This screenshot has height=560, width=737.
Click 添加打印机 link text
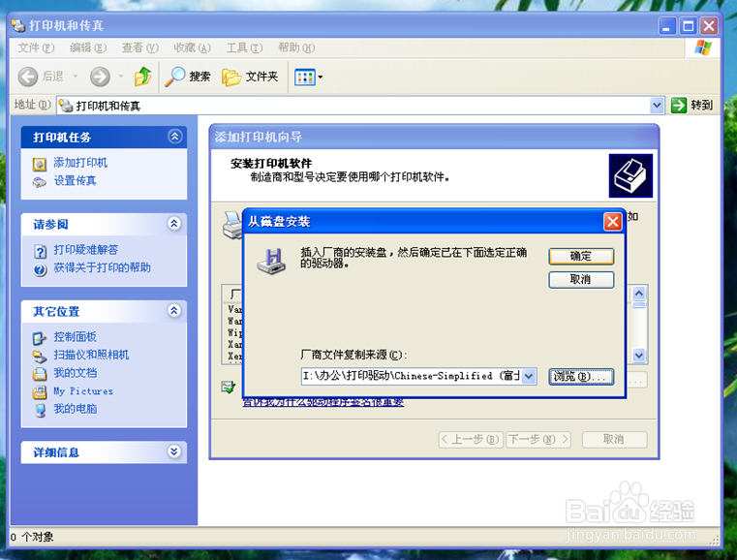(80, 163)
